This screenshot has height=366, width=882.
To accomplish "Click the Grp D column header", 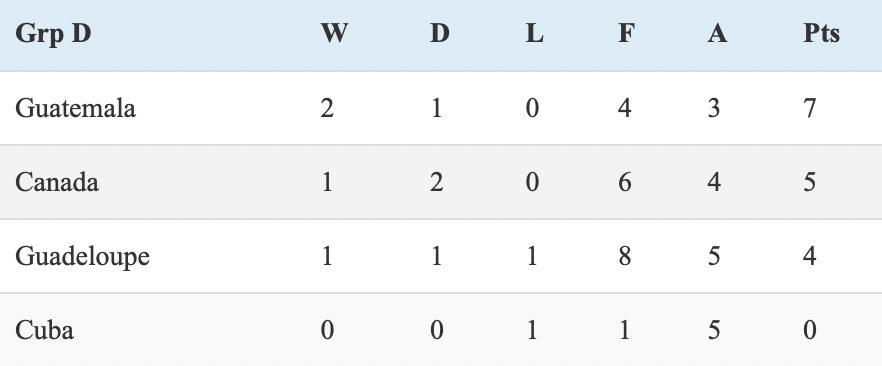I will (53, 34).
